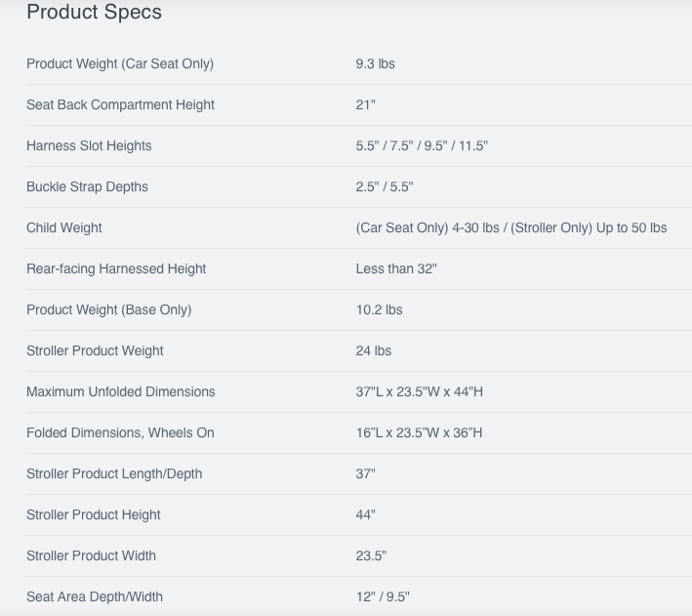Select Stroller Product Length/Depth label

coord(114,473)
